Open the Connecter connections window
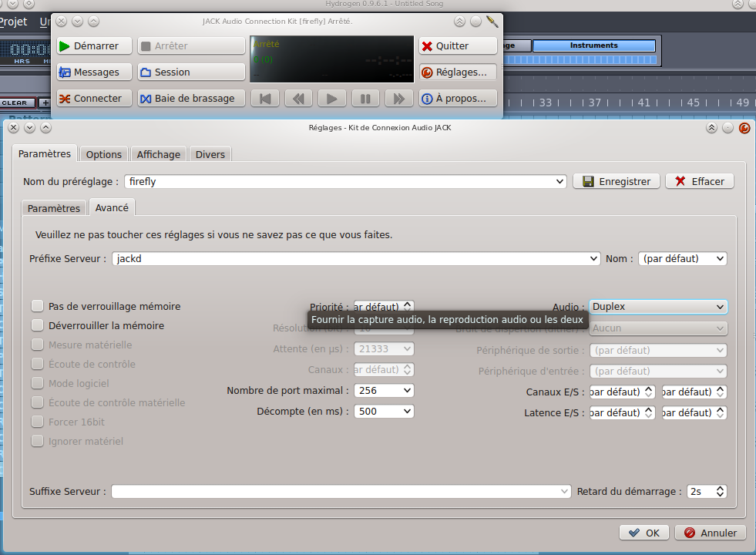Viewport: 756px width, 555px height. (94, 98)
